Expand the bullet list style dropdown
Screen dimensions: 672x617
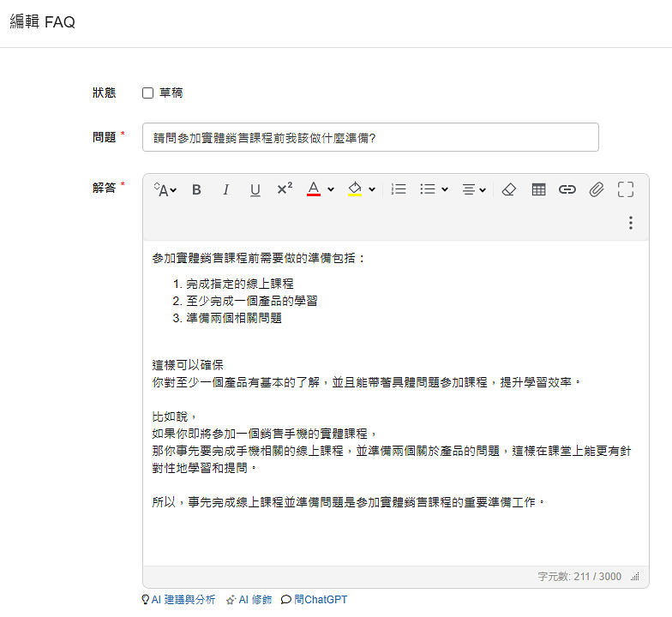pyautogui.click(x=445, y=189)
